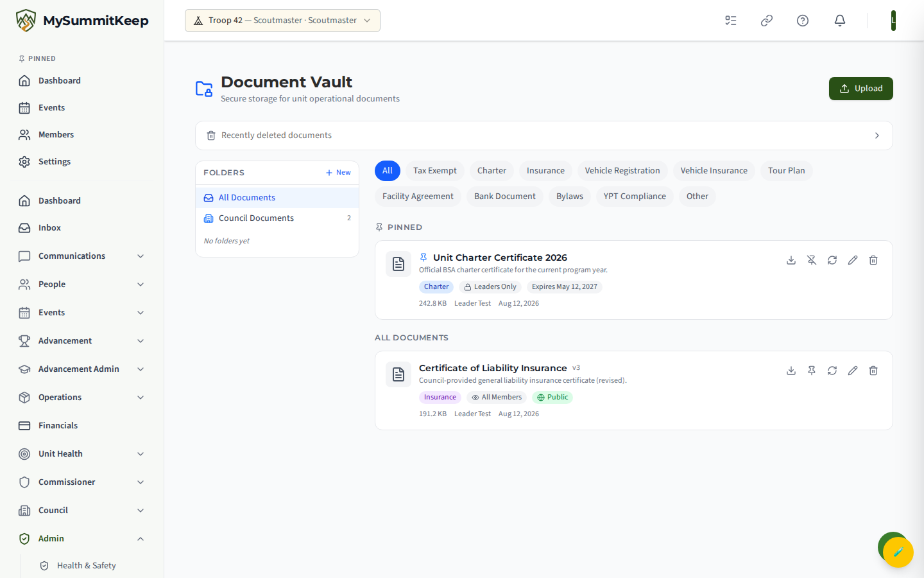
Task: Expand Advancement section
Action: pyautogui.click(x=82, y=340)
